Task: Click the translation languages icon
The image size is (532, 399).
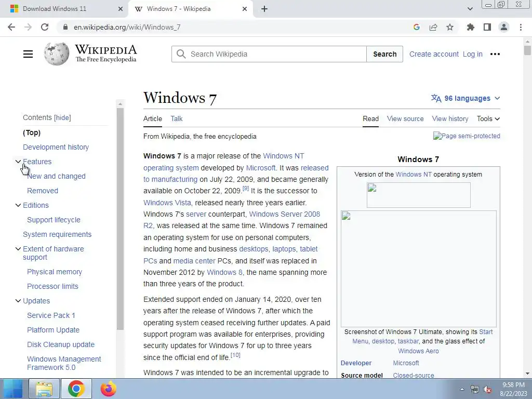Action: 436,98
